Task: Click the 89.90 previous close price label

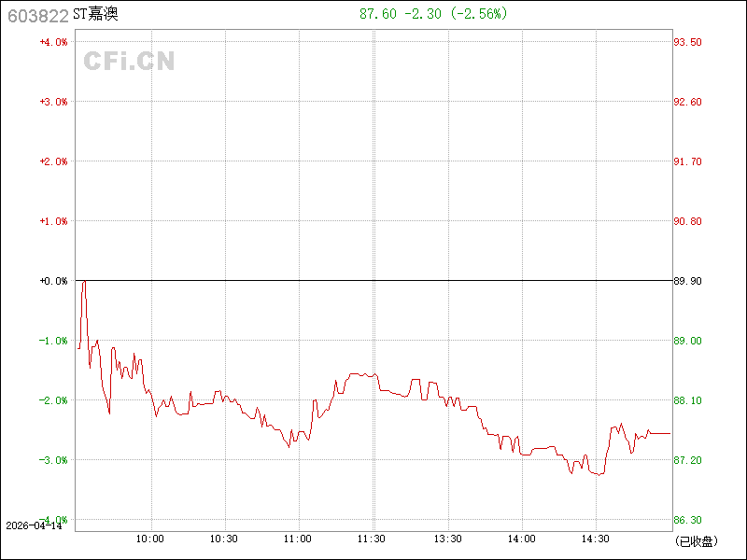Action: 689,281
